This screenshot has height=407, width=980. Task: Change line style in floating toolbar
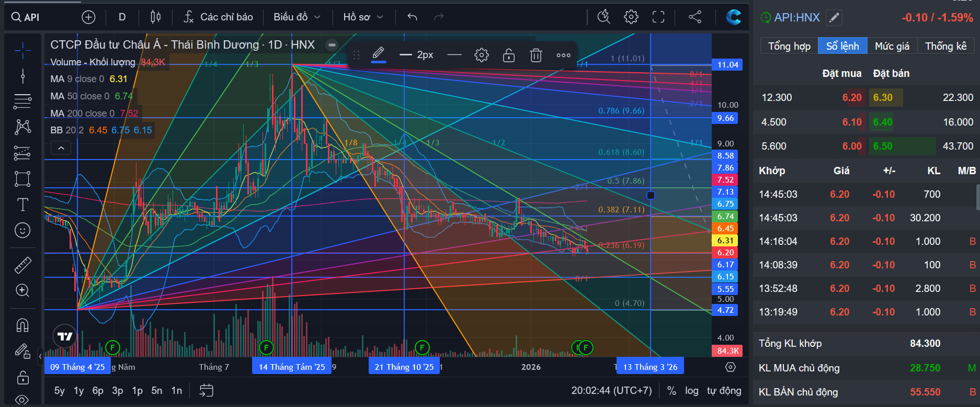[454, 55]
